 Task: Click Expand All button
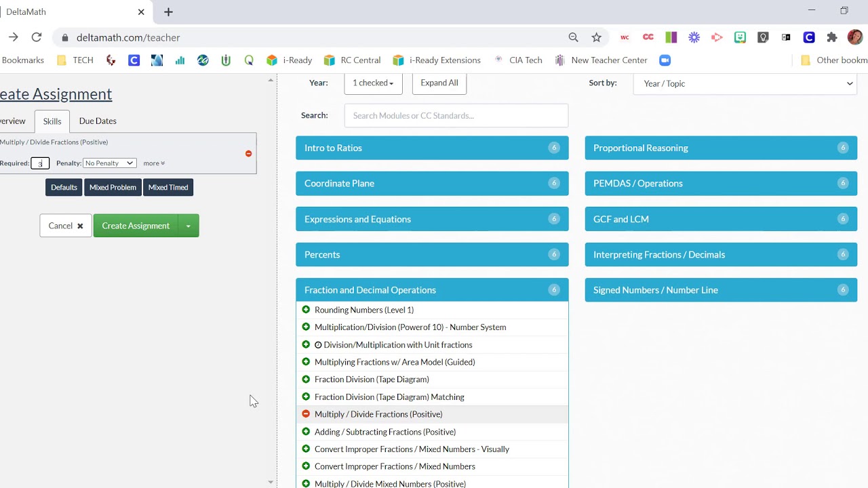coord(439,83)
